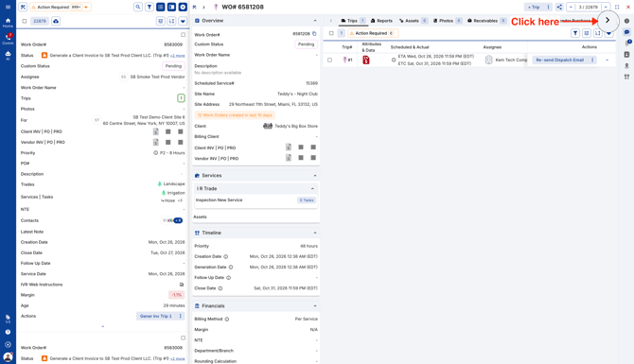Image resolution: width=634 pixels, height=364 pixels.
Task: Create a new work order with plus icon
Action: click(x=183, y=7)
